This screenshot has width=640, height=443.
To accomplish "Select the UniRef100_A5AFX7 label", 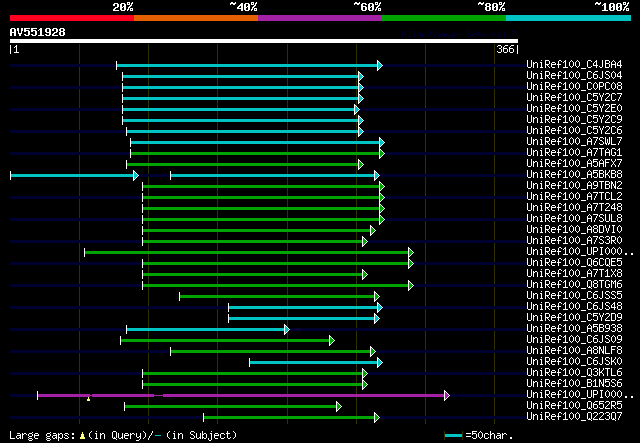I will pyautogui.click(x=574, y=164).
